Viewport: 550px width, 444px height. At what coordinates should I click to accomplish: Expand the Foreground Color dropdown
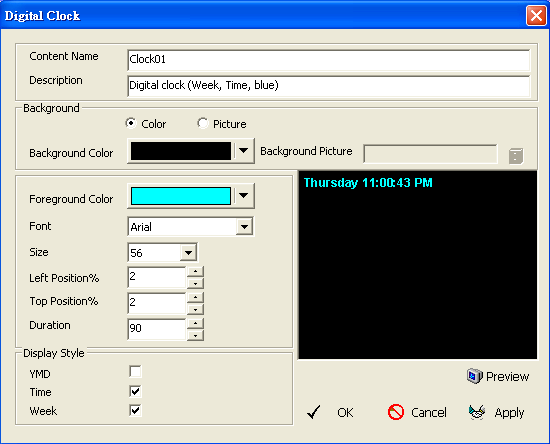[243, 196]
